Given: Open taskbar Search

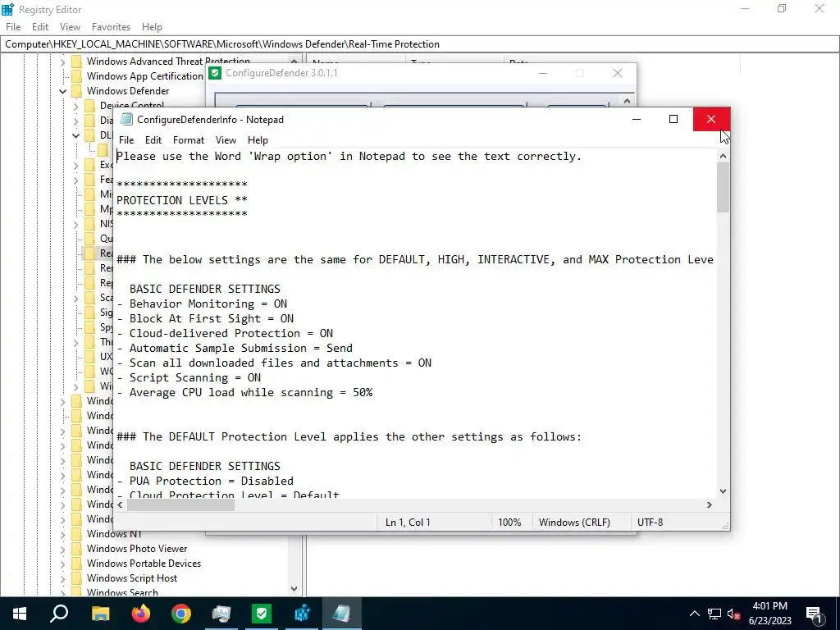Looking at the screenshot, I should tap(59, 614).
